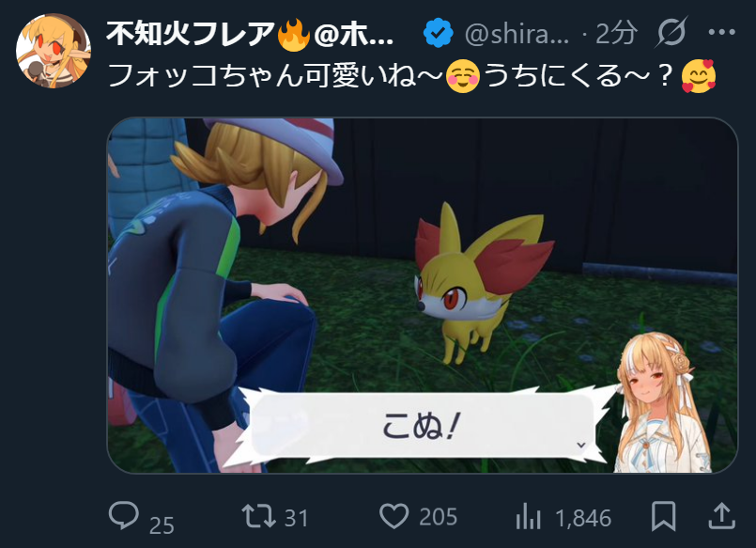This screenshot has height=548, width=756.
Task: Click the blue verified badge
Action: click(x=438, y=33)
